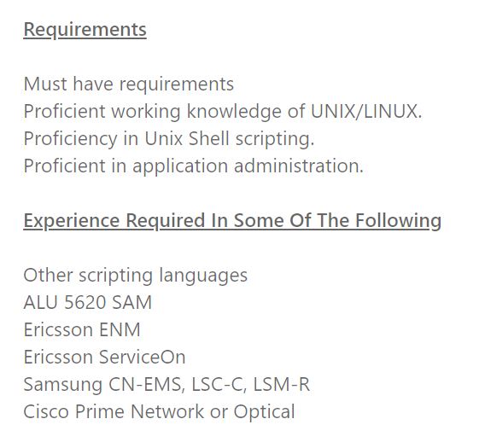Click the word 'Following' in the heading
Image resolution: width=485 pixels, height=448 pixels.
tap(399, 221)
